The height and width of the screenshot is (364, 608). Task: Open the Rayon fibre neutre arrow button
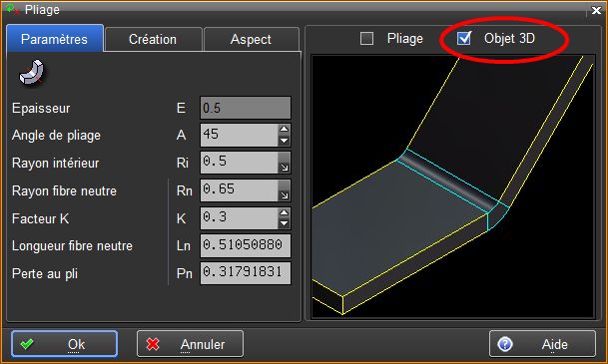[285, 190]
